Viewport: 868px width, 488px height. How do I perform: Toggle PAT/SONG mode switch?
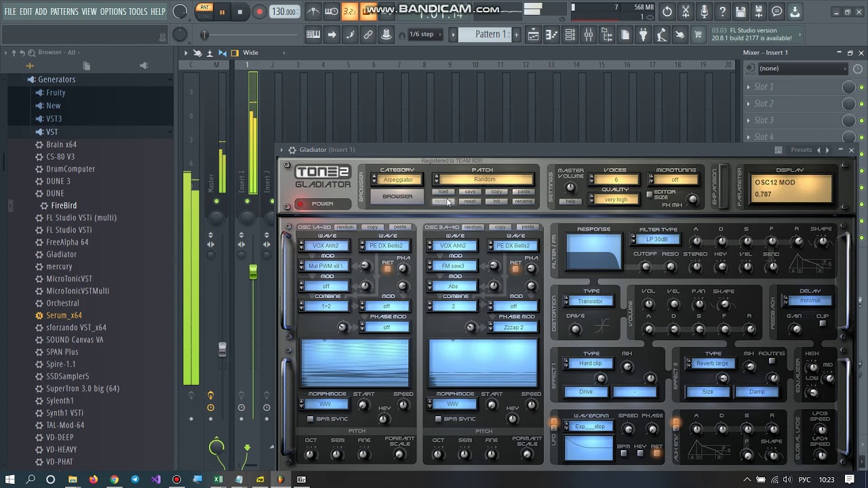point(203,12)
